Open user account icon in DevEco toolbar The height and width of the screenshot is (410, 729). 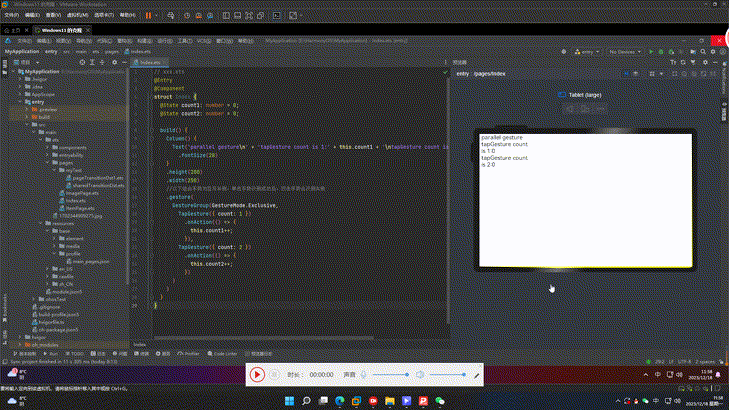[722, 52]
